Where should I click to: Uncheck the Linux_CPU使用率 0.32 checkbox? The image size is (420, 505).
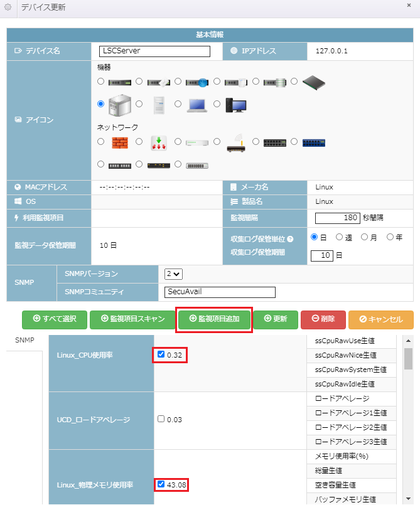(x=161, y=354)
